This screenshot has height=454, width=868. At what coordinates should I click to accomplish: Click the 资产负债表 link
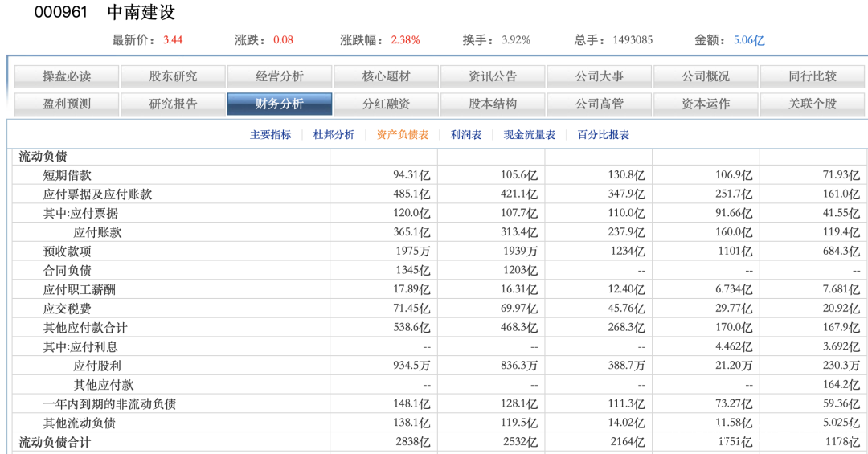point(403,134)
